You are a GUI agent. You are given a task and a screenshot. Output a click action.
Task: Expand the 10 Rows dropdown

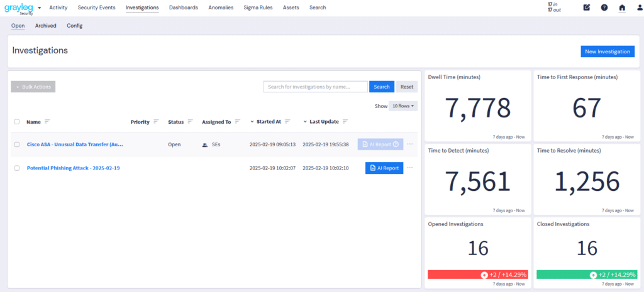402,106
